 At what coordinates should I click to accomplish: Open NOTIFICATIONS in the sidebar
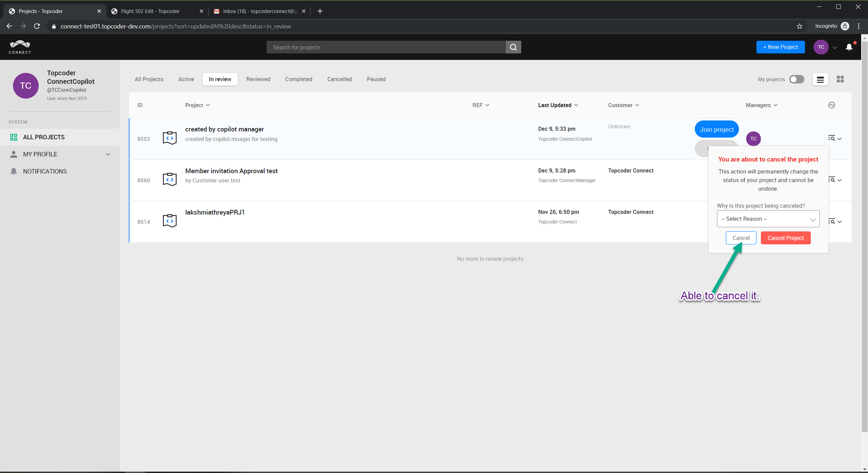[x=45, y=171]
